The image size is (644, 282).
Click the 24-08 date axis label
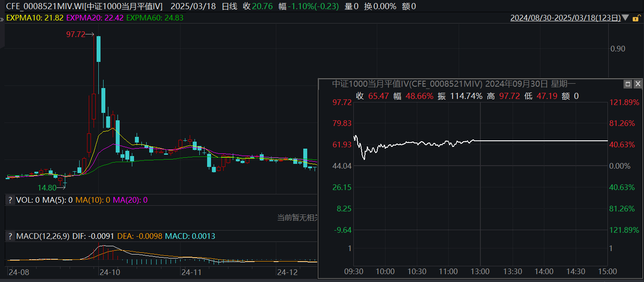[x=19, y=272]
